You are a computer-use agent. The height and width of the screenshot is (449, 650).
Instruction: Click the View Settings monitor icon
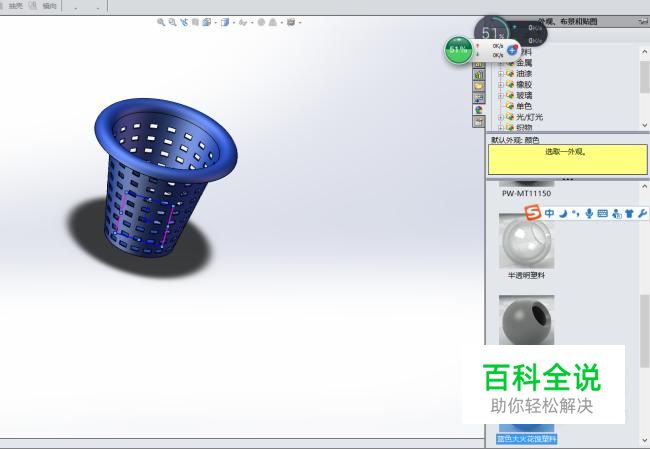[291, 22]
